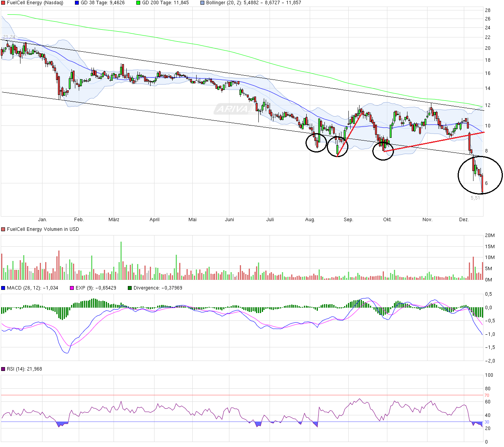Click the 'Aug.' month label
Image resolution: width=504 pixels, height=447 pixels.
[x=310, y=220]
